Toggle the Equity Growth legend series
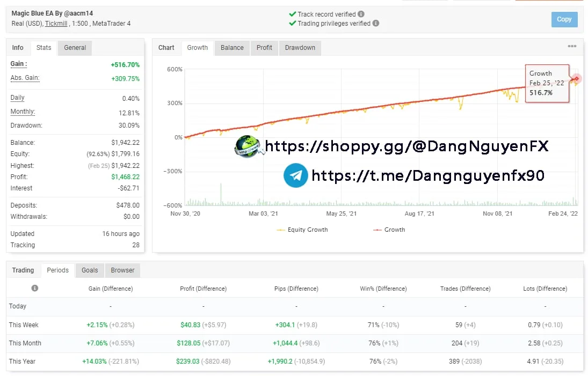Screen dimensions: 588x376 coord(302,230)
